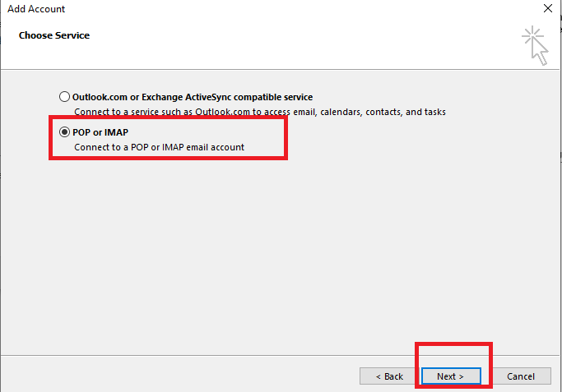Click the "Add Account" window title
Viewport: 562px width, 392px height.
pos(36,9)
